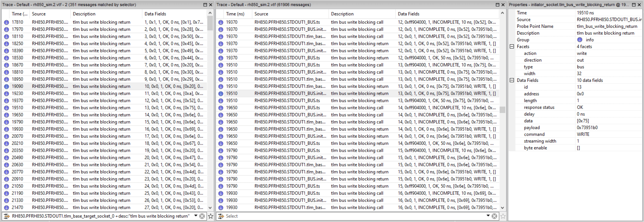Click middle trace scrollbar down arrow

coord(502,208)
